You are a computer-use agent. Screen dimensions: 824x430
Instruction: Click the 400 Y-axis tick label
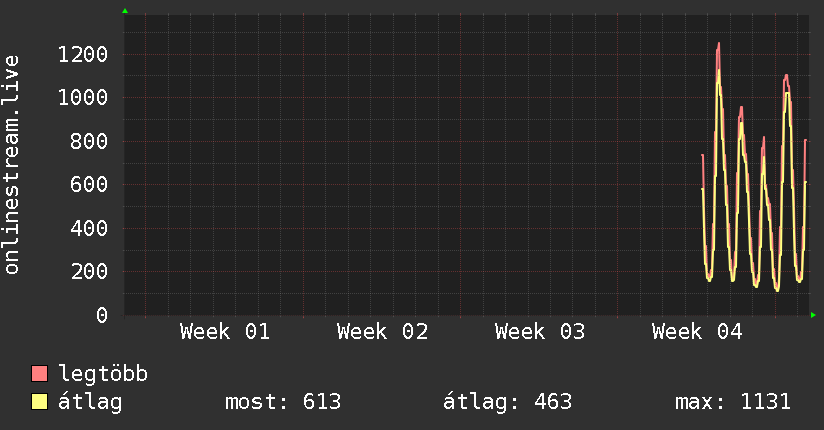pos(90,228)
